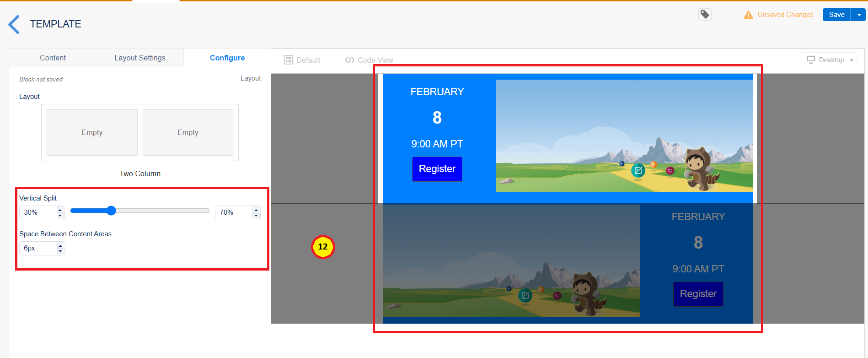868x358 pixels.
Task: Expand the Save button dropdown arrow
Action: (859, 15)
